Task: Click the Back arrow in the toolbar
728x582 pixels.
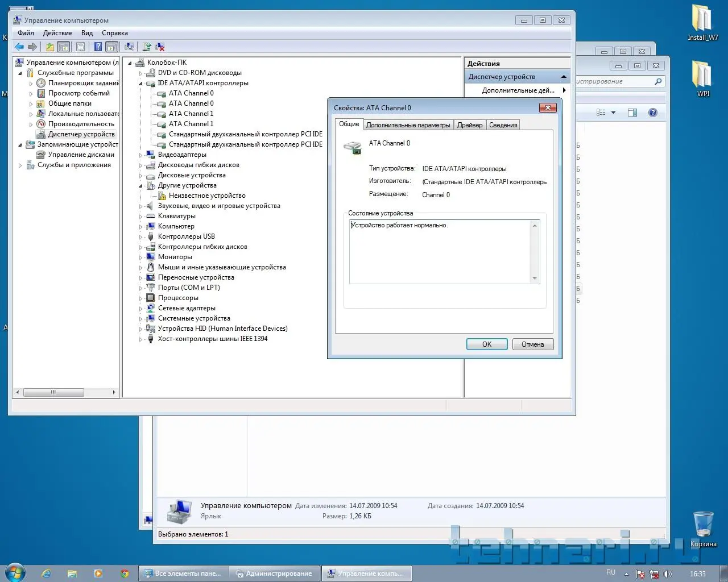Action: point(19,47)
